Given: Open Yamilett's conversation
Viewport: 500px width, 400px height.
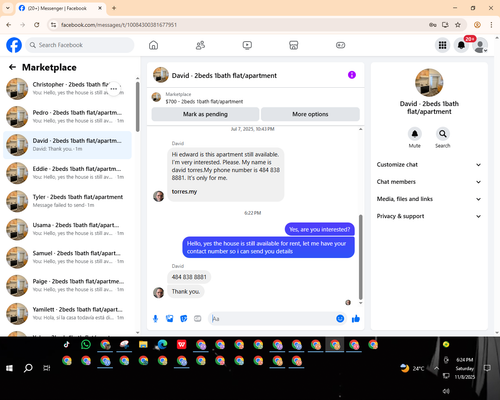Looking at the screenshot, I should coord(67,314).
